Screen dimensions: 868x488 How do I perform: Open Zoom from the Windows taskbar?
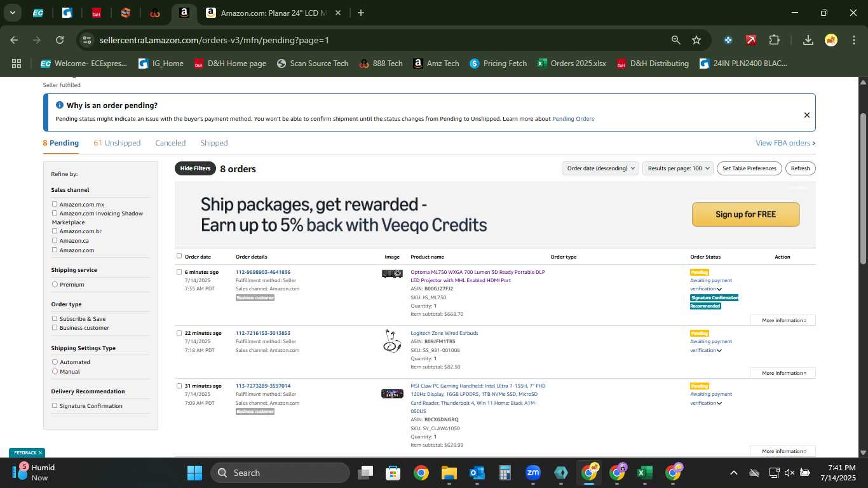533,473
